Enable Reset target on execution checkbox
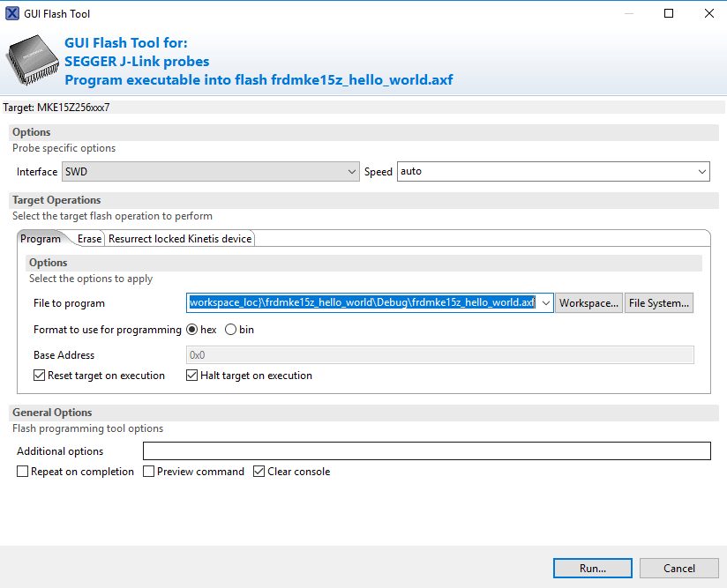 (39, 376)
